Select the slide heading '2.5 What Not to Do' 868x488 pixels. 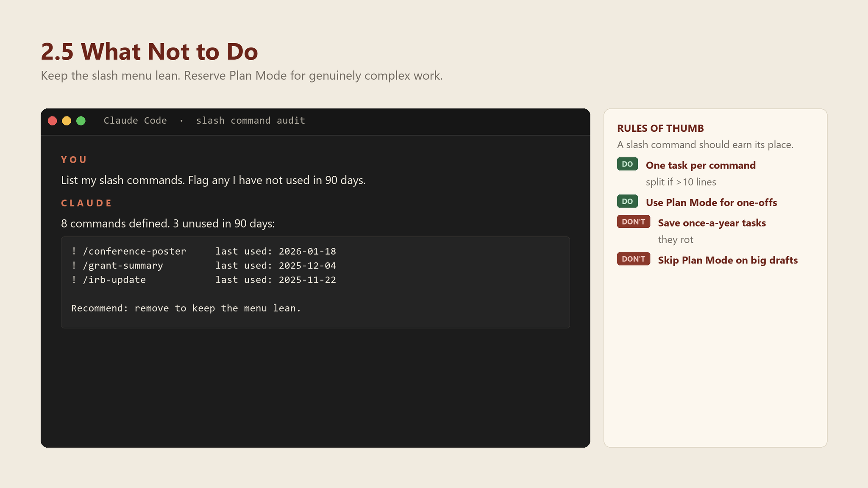(x=149, y=52)
